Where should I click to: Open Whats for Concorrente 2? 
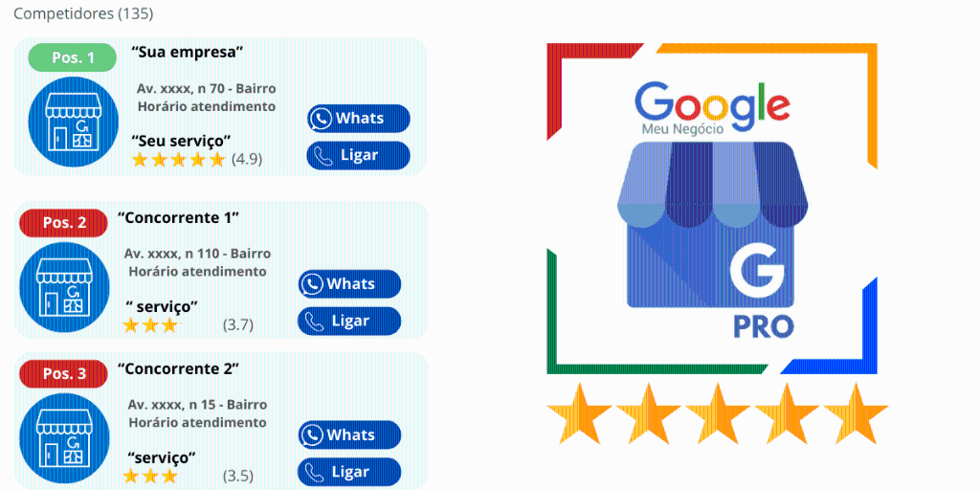point(349,434)
